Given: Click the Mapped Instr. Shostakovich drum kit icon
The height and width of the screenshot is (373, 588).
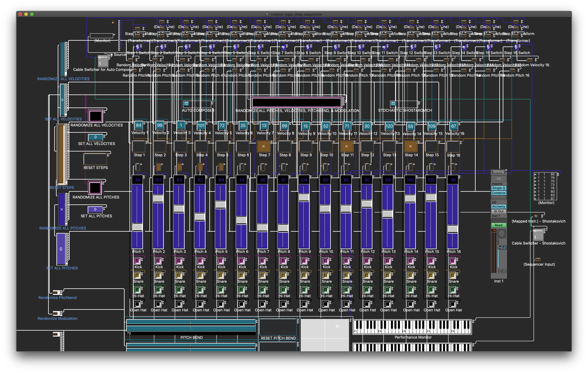Looking at the screenshot, I should [x=536, y=216].
